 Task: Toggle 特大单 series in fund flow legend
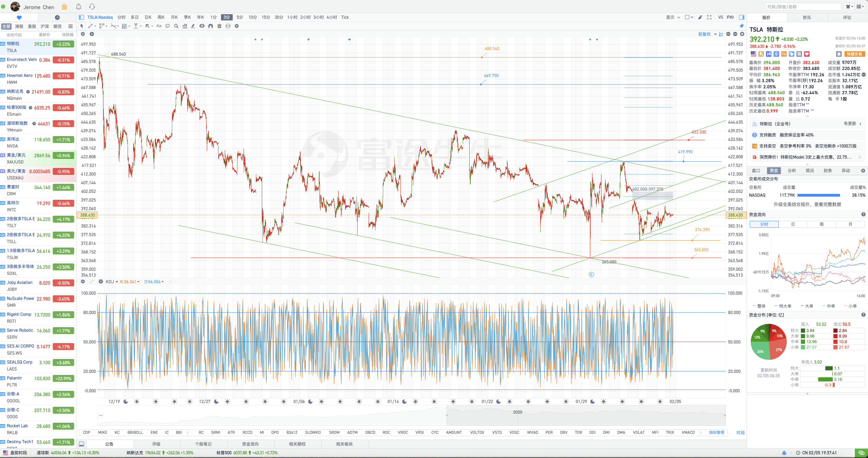click(783, 306)
